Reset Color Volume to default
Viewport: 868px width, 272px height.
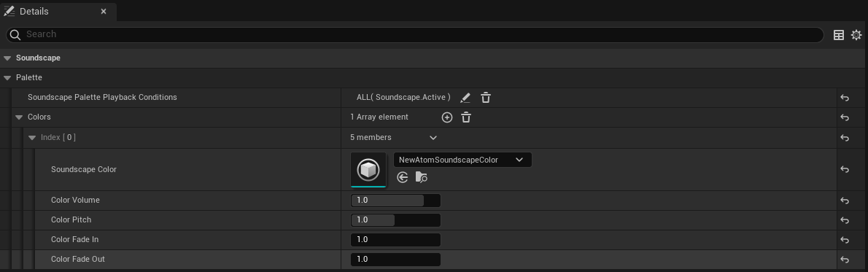pyautogui.click(x=845, y=201)
